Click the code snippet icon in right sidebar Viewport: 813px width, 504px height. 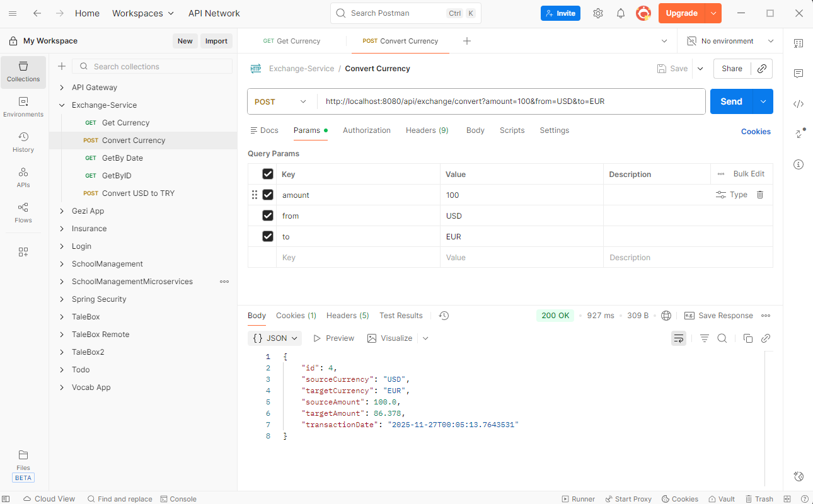tap(799, 104)
